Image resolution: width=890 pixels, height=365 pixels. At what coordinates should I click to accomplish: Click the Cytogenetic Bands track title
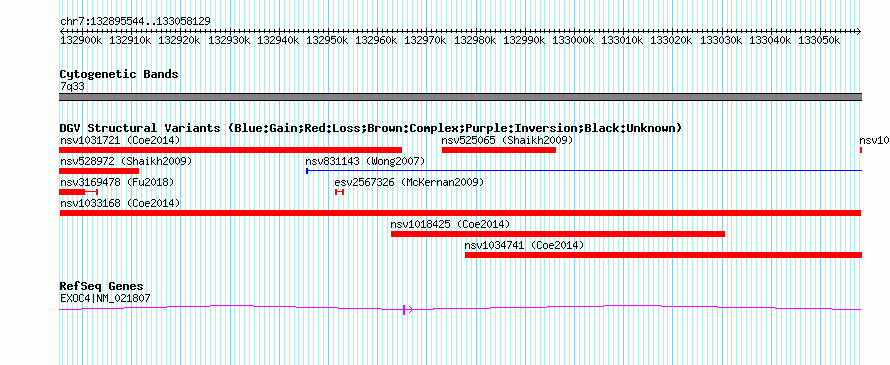(x=119, y=74)
